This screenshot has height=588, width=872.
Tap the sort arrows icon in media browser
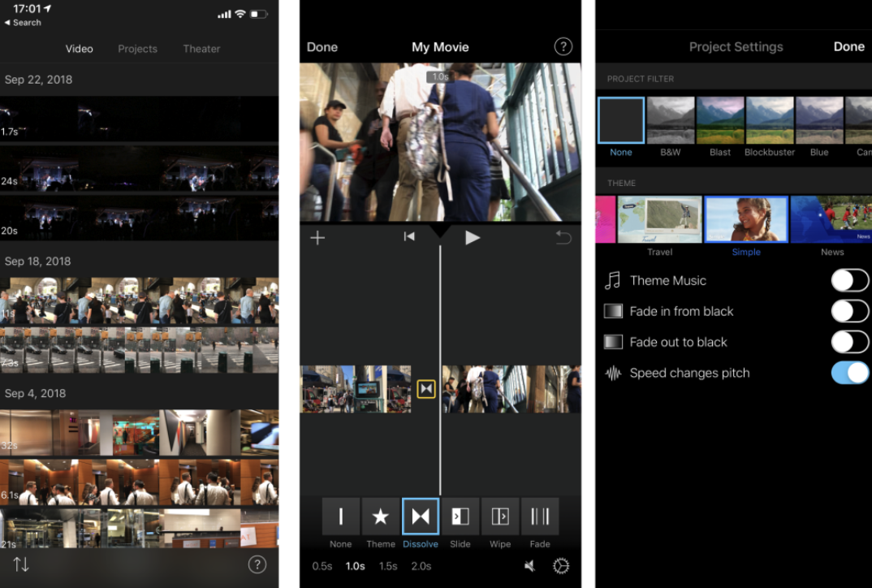[x=21, y=564]
